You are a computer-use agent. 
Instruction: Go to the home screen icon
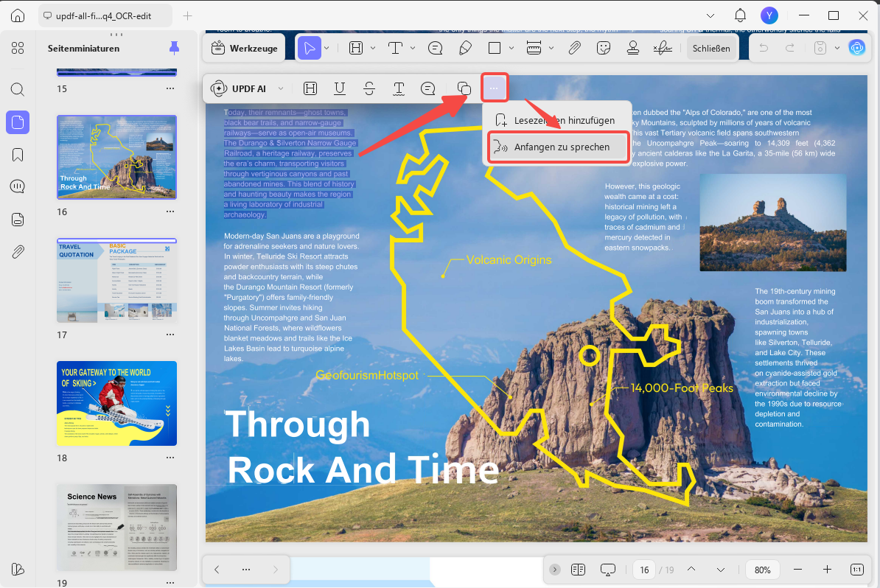[18, 15]
